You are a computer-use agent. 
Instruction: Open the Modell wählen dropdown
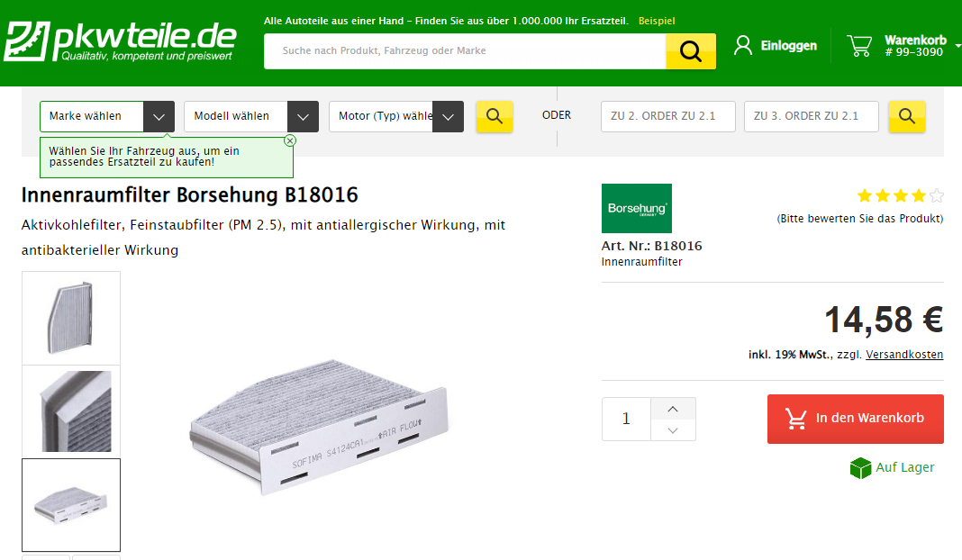pyautogui.click(x=251, y=116)
